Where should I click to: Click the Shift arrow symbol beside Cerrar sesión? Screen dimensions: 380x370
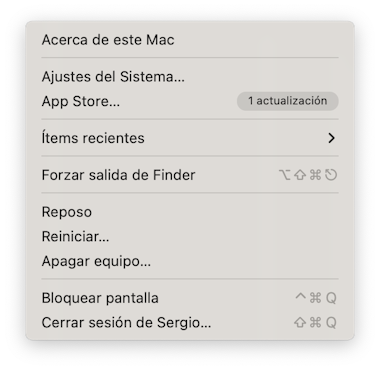pyautogui.click(x=300, y=322)
